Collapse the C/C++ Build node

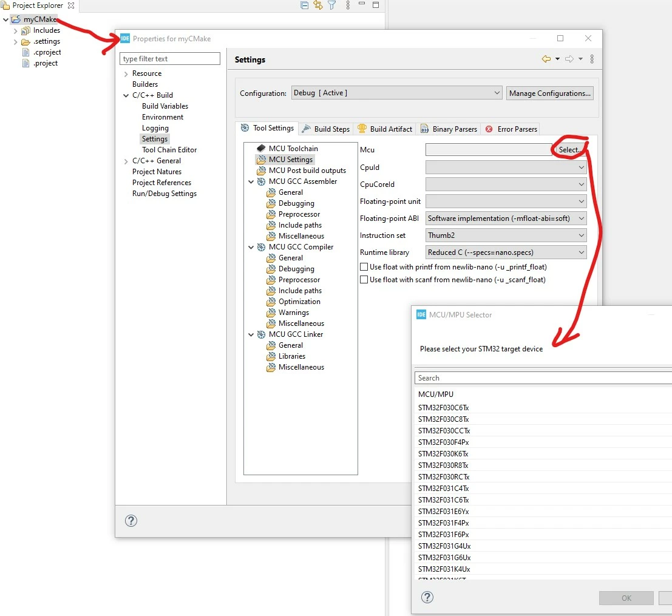126,95
